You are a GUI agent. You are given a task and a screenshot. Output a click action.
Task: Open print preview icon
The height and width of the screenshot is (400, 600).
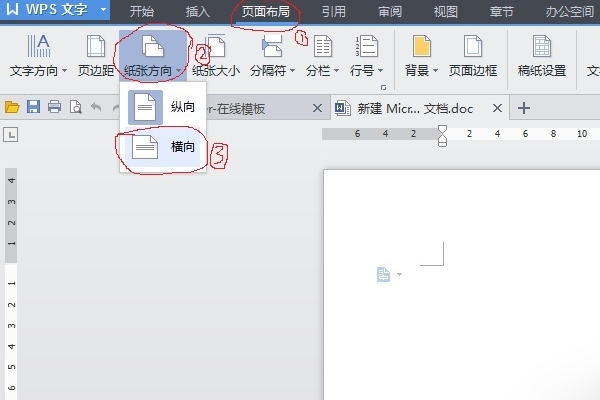75,107
